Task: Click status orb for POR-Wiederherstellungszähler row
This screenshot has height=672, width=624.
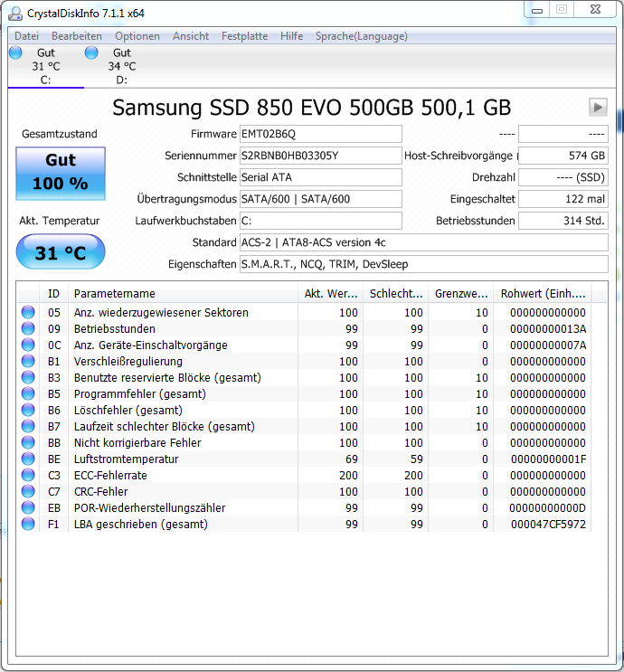Action: [28, 507]
